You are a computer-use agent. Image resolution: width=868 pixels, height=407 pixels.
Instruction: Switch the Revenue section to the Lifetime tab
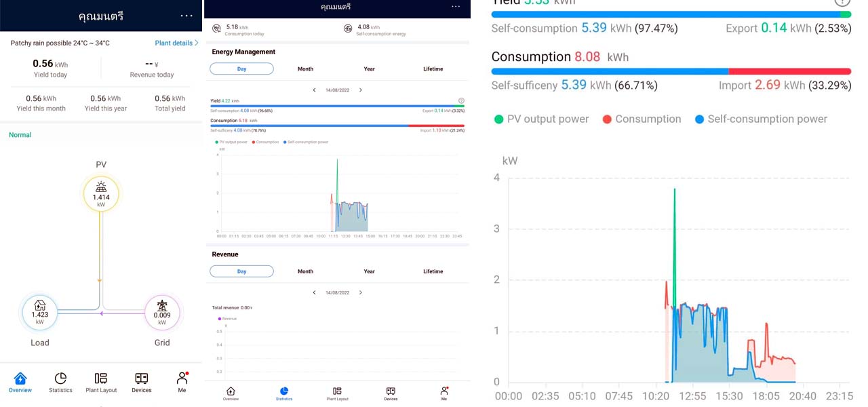433,271
